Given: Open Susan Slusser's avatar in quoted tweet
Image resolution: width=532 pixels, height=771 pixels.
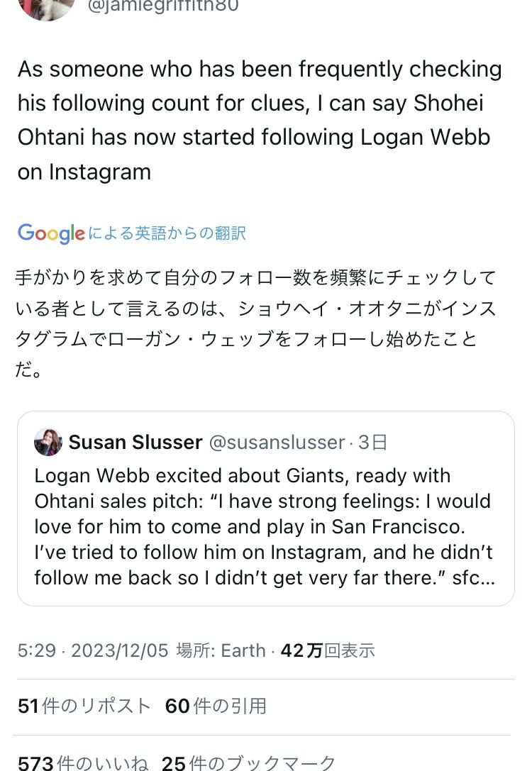Looking at the screenshot, I should pos(48,442).
